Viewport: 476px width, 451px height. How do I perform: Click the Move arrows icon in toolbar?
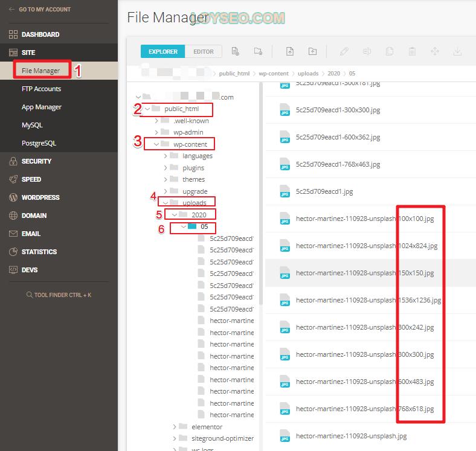(434, 51)
